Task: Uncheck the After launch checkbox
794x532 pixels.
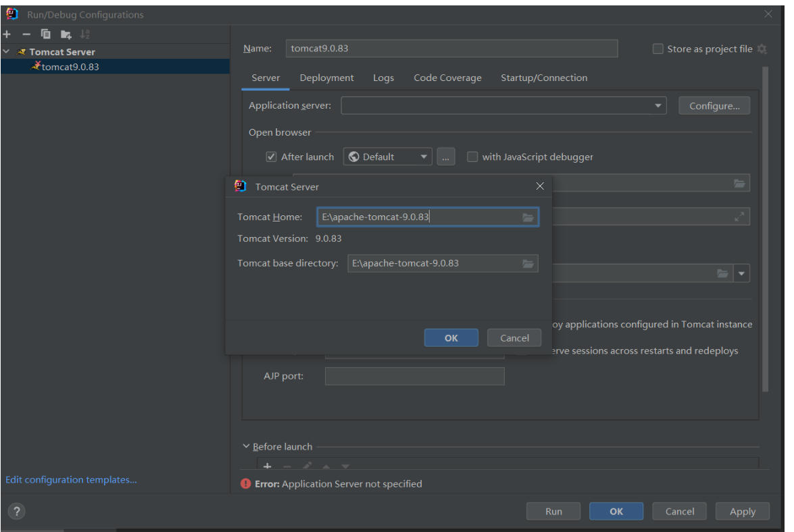Action: tap(272, 157)
